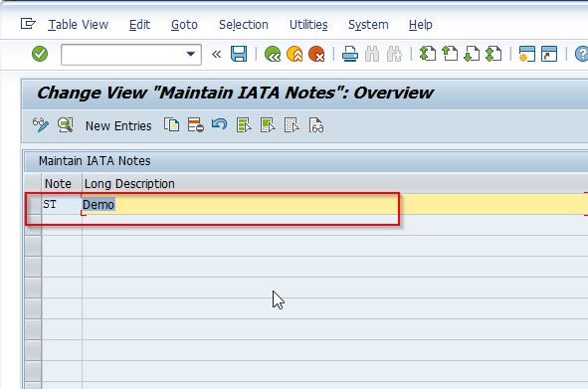
Task: Click the Display/Change toggle pencil icon
Action: click(41, 125)
